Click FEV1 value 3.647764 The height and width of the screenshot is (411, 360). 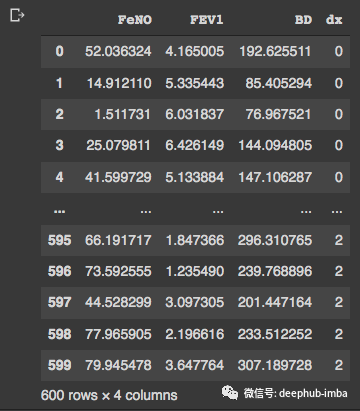tap(194, 365)
